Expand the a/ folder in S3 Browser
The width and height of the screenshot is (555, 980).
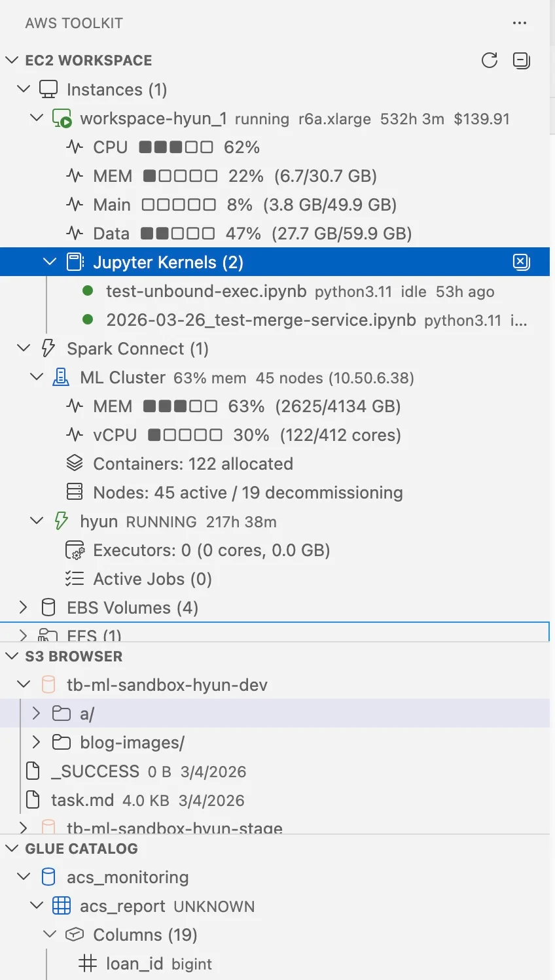click(37, 714)
